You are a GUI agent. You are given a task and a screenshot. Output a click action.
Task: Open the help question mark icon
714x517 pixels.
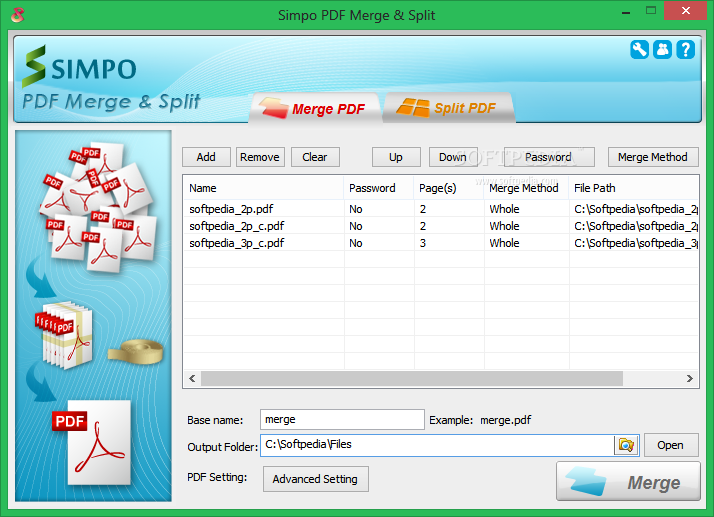coord(685,50)
